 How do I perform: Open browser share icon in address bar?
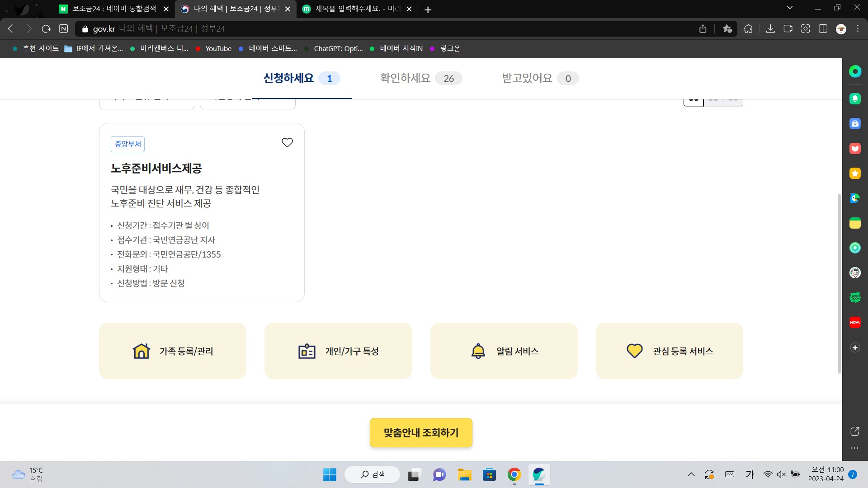pyautogui.click(x=703, y=29)
